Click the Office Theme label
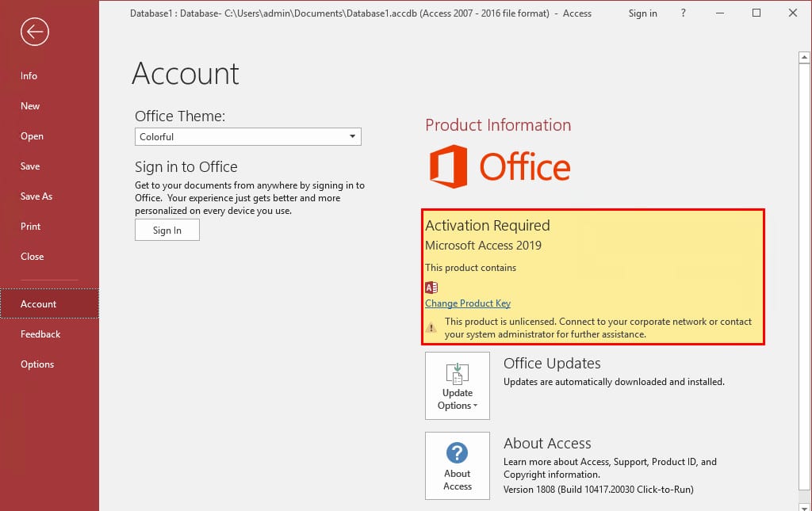Screen dimensions: 812x511 tap(180, 116)
